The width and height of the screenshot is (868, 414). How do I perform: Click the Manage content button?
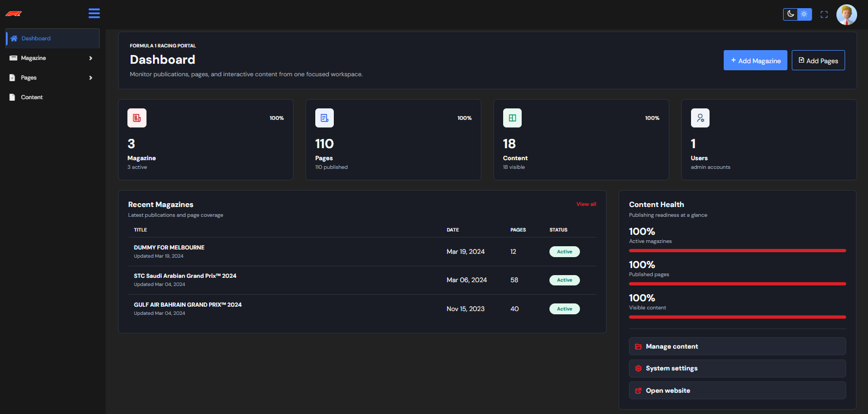pos(737,346)
